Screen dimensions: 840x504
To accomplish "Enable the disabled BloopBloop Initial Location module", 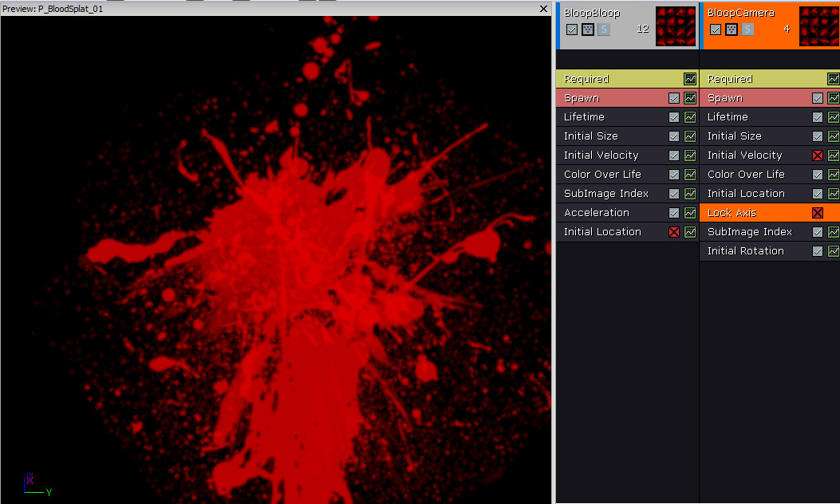I will click(x=674, y=232).
